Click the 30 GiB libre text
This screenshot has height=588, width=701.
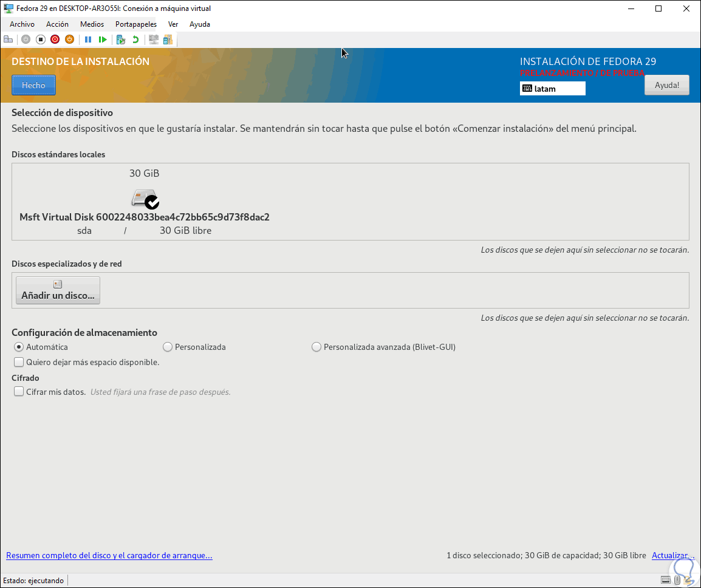point(185,231)
